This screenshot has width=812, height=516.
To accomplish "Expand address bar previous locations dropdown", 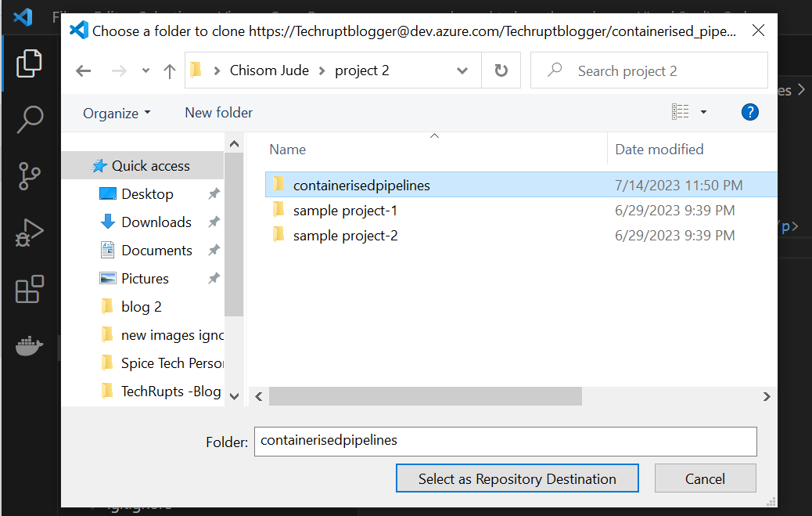I will point(462,70).
